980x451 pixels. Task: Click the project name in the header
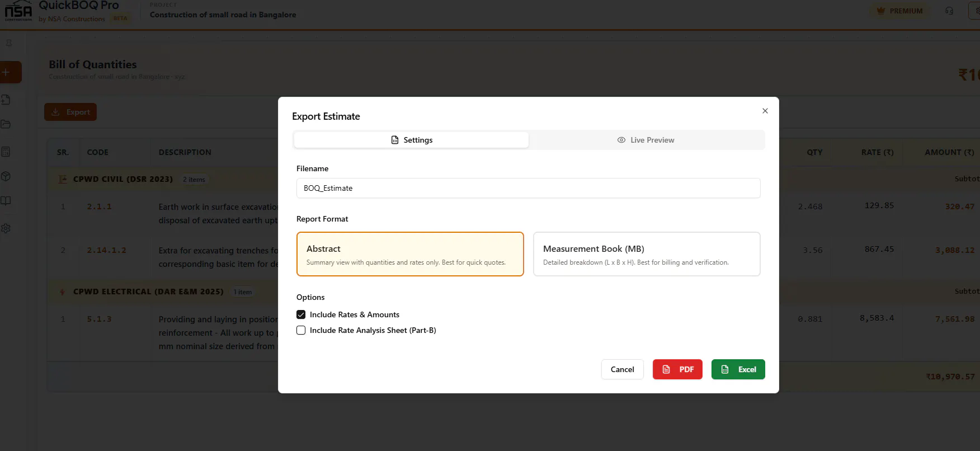[223, 15]
